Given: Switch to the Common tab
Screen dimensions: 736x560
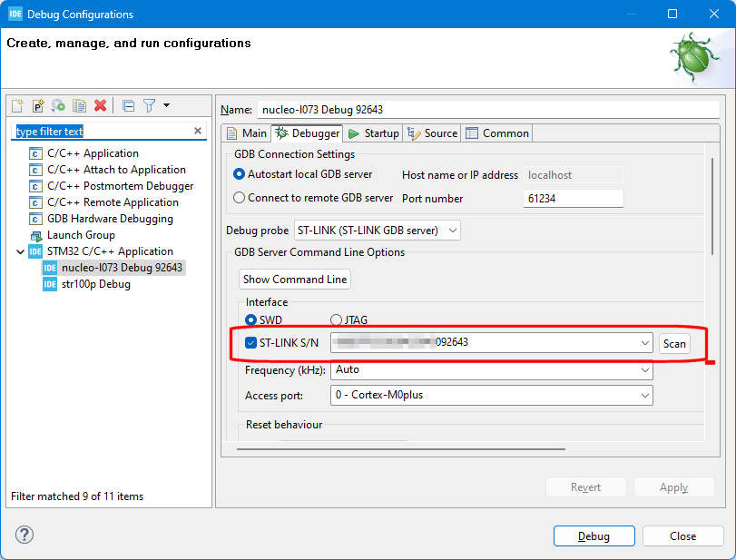Looking at the screenshot, I should click(x=497, y=133).
